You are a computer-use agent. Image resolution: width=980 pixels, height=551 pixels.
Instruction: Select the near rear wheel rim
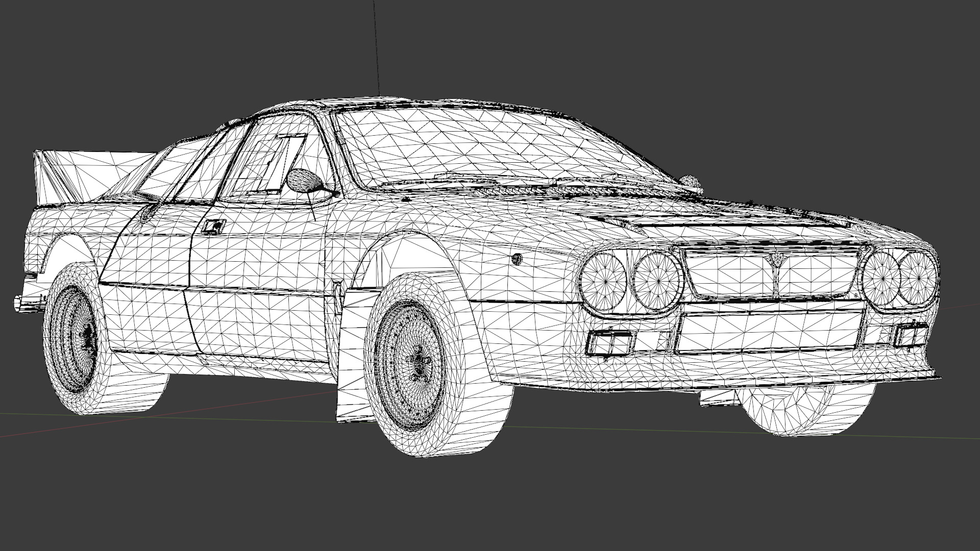click(x=75, y=338)
